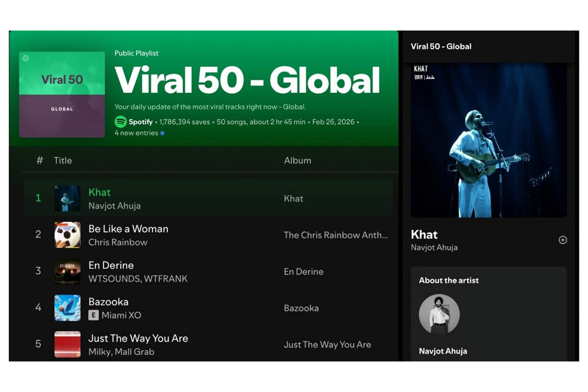Click the large Viral 50 - Global title
Image resolution: width=588 pixels, height=392 pixels.
pos(247,79)
